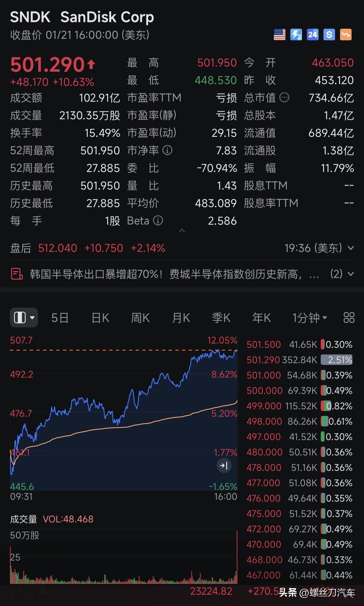Tap the closing timestamp 01/21 16:00:00

[x=82, y=35]
